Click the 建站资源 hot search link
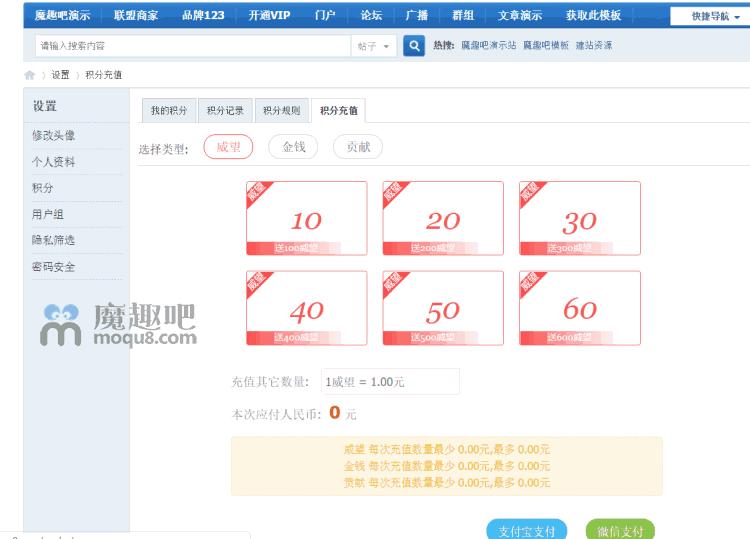 tap(594, 45)
